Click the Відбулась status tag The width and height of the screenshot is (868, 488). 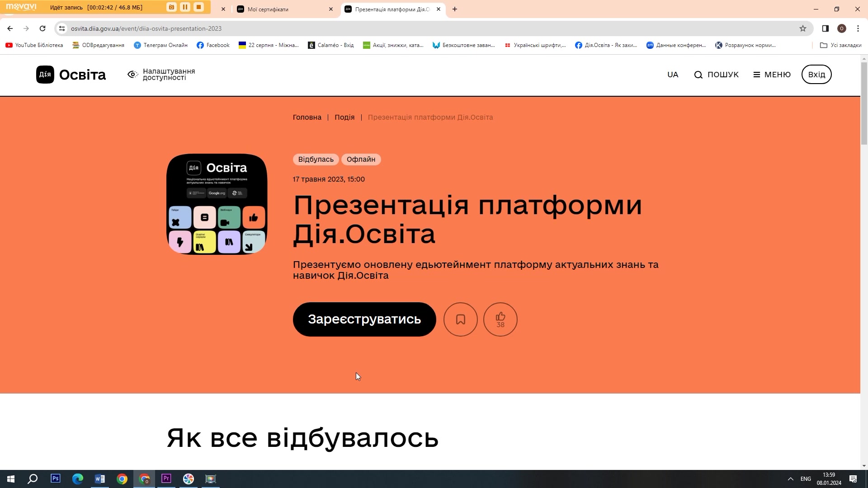(316, 160)
